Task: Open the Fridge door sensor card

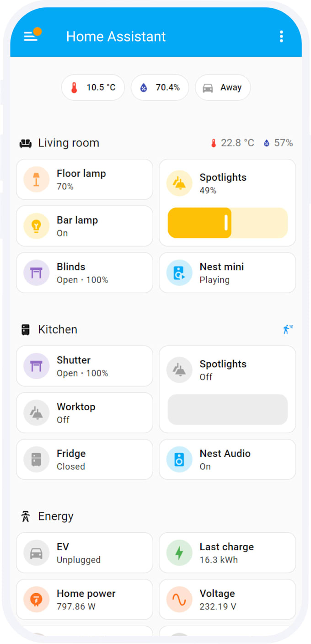Action: click(x=85, y=459)
